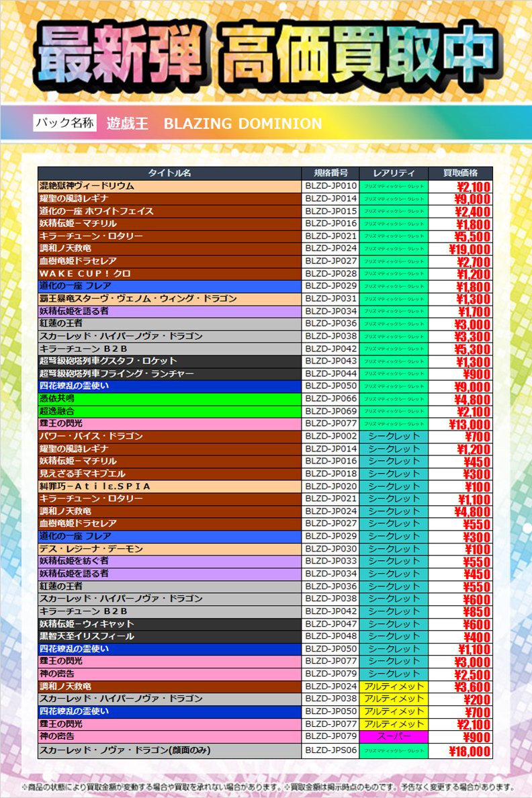
Task: Select code BLZD-JP020
Action: pyautogui.click(x=331, y=486)
